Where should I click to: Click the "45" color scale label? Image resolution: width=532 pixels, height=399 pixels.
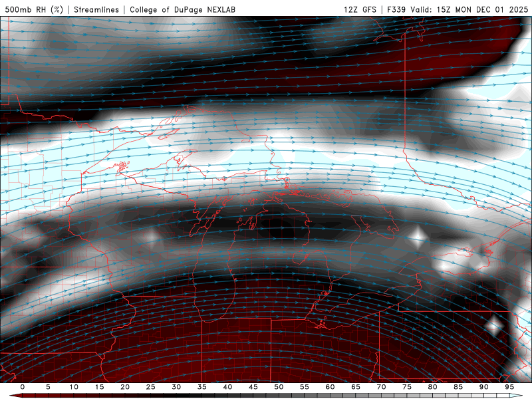[x=253, y=387]
